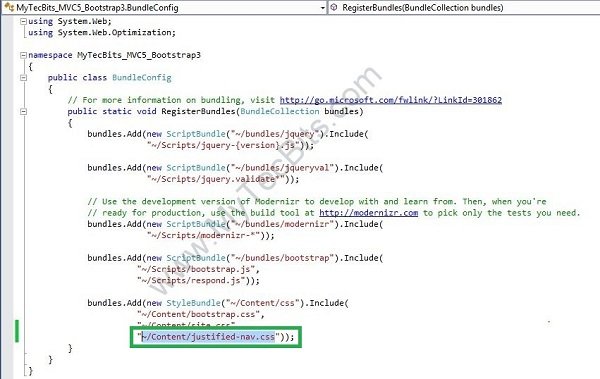Click the RegisterBundles method name in code
Viewport: 600px width, 379px height.
(198, 111)
